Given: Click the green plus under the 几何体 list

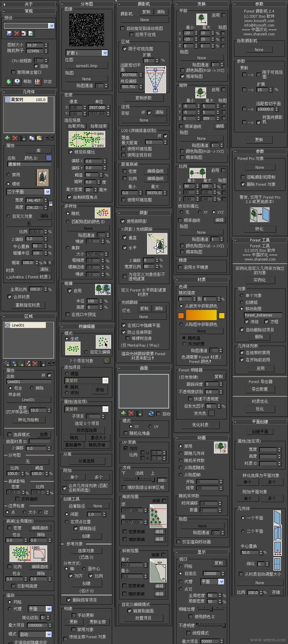Looking at the screenshot, I should click(7, 138).
